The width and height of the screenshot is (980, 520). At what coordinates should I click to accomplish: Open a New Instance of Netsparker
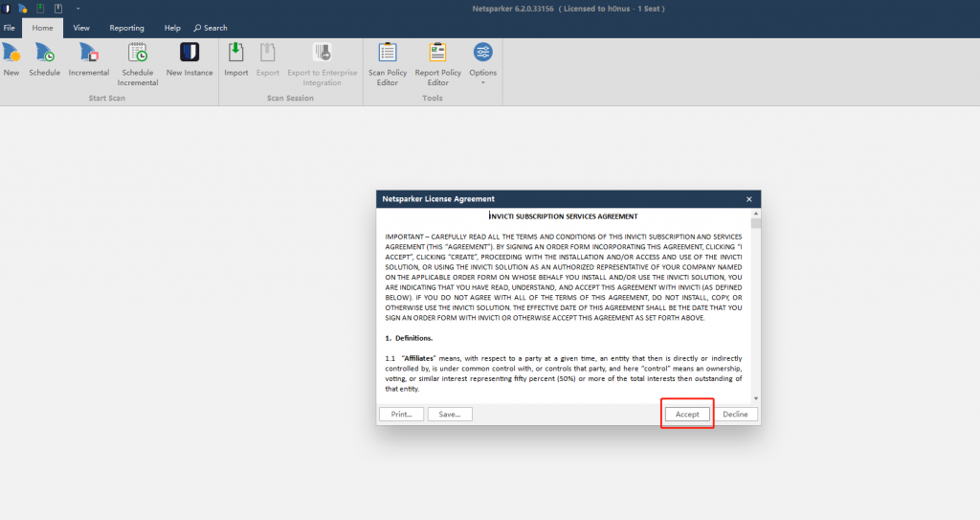189,60
